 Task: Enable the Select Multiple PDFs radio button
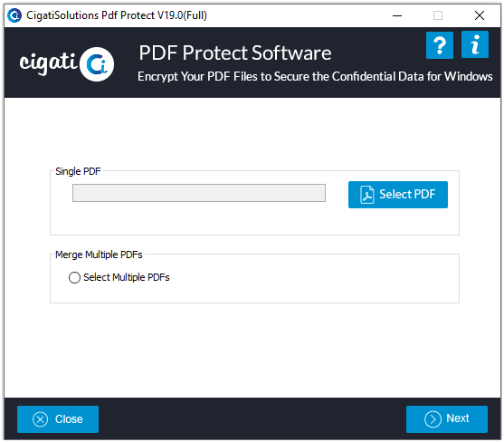click(x=74, y=278)
